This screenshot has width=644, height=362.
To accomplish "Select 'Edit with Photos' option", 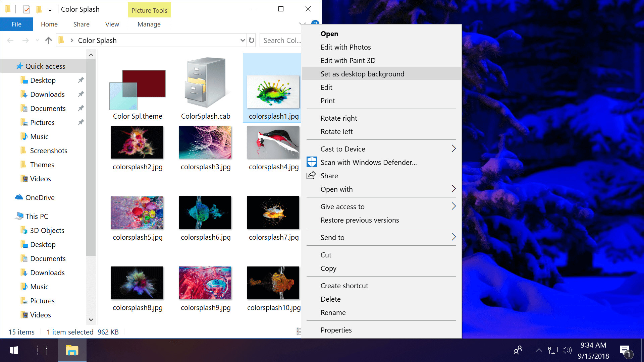I will point(345,47).
